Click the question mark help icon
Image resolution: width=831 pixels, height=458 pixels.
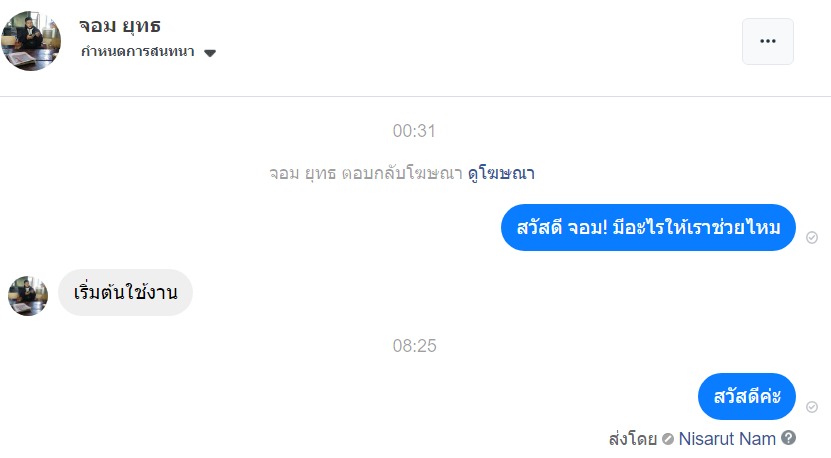tap(789, 438)
